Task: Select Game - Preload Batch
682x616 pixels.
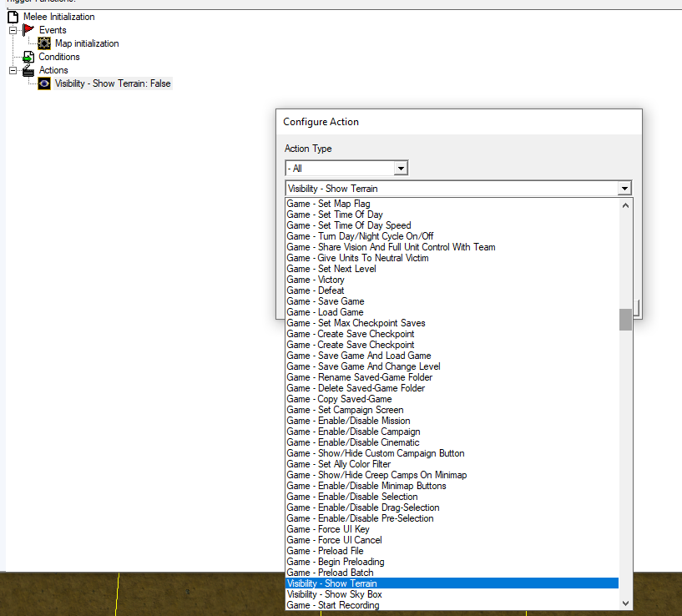Action: point(452,573)
